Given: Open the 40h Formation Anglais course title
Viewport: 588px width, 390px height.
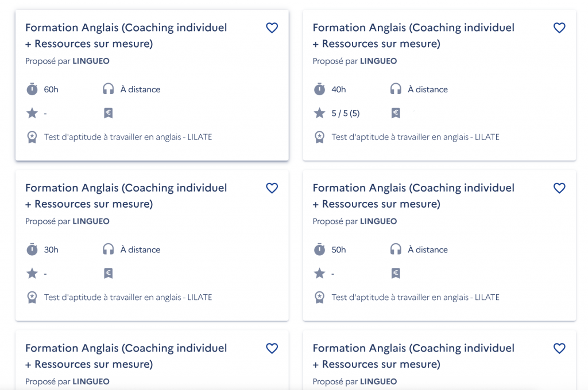Looking at the screenshot, I should pos(413,36).
